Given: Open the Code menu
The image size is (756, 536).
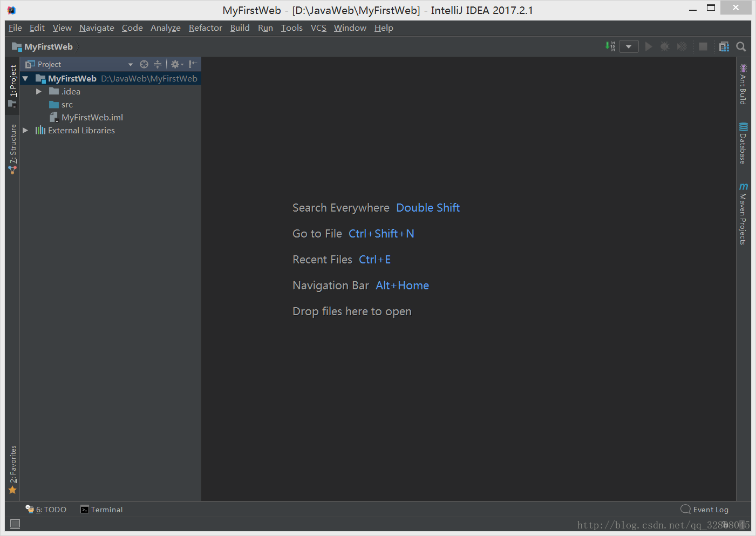Looking at the screenshot, I should [x=132, y=28].
